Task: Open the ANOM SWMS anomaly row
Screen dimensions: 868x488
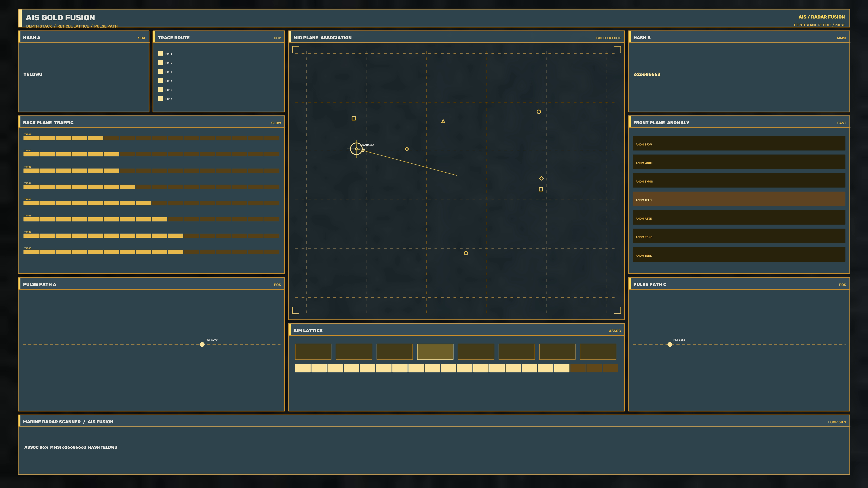Action: [739, 181]
